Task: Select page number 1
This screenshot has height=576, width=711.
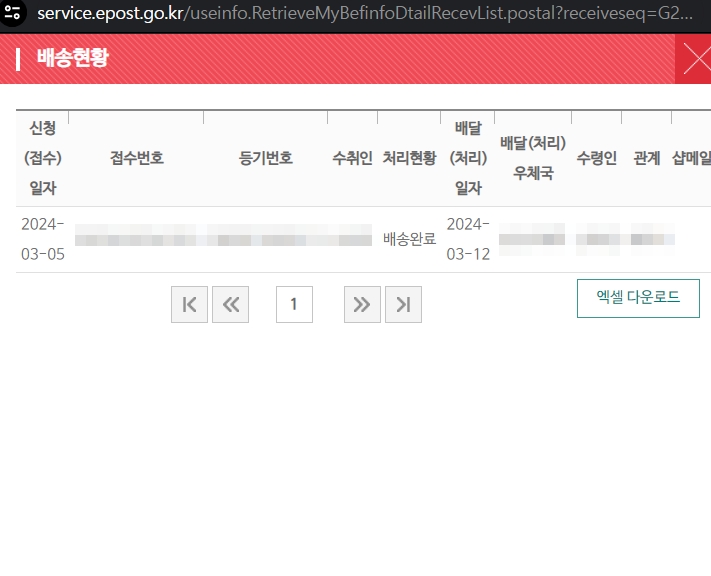Action: 294,304
